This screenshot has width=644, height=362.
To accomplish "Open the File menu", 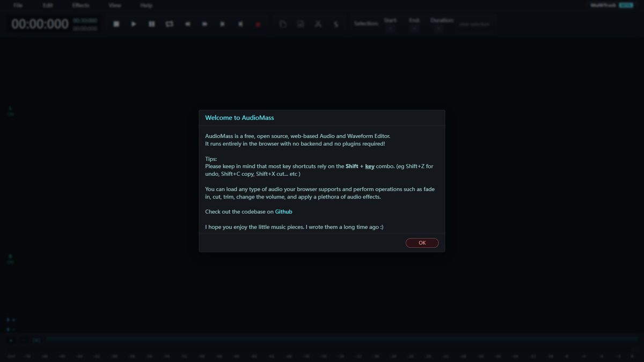I will (x=18, y=5).
